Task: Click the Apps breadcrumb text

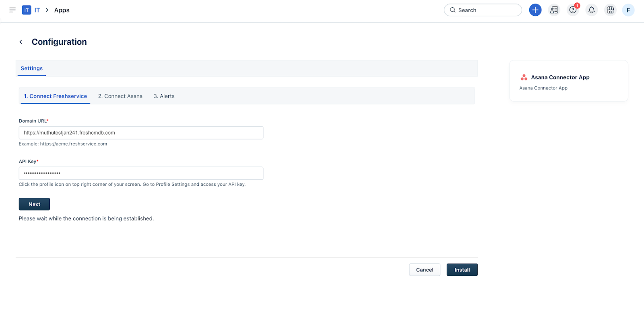Action: click(62, 10)
